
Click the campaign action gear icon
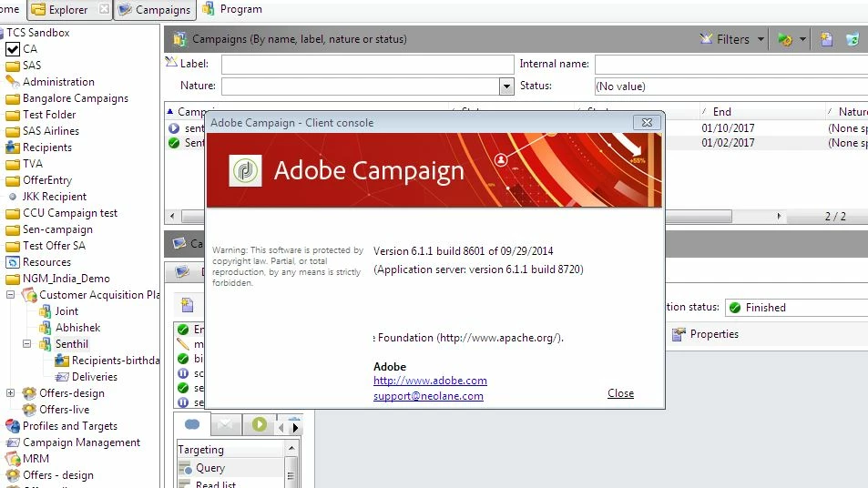785,39
